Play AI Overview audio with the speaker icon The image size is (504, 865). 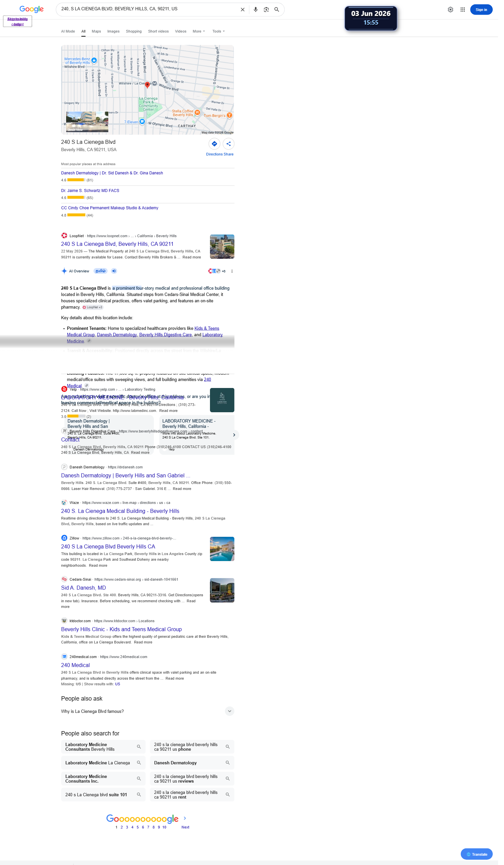point(114,271)
